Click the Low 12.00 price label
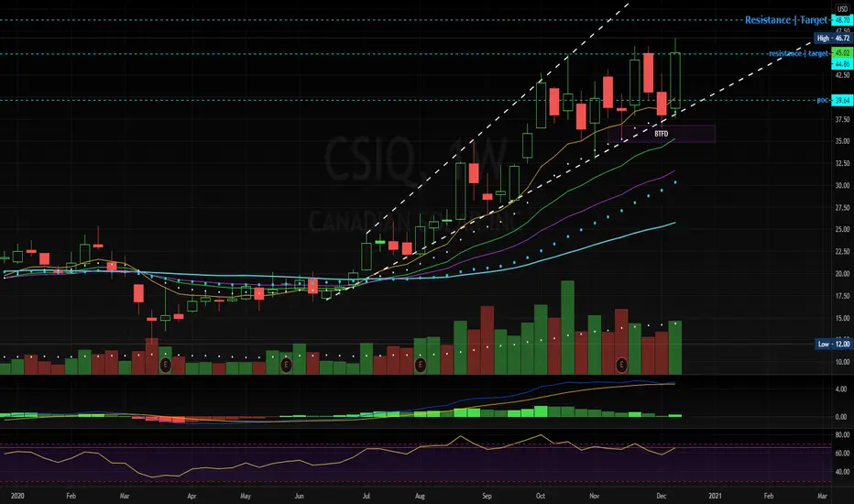 (x=833, y=344)
